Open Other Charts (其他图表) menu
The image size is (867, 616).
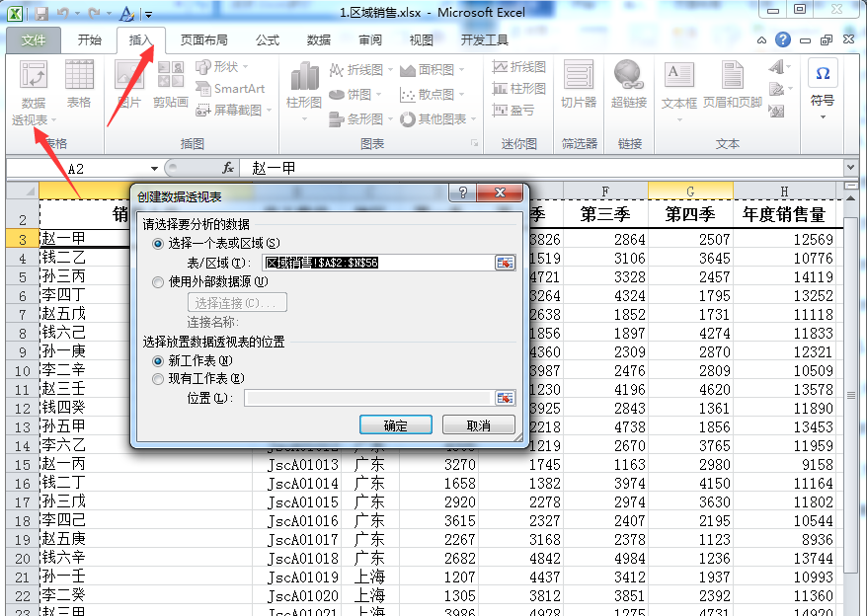[437, 118]
